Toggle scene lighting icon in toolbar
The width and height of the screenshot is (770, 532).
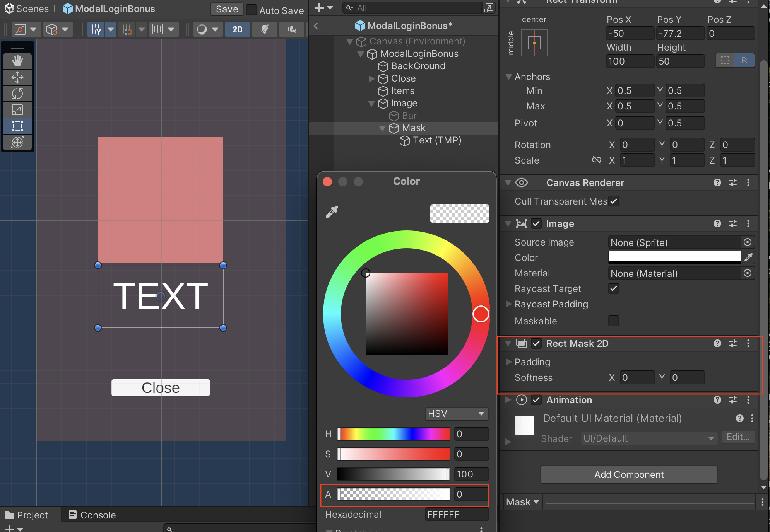264,29
